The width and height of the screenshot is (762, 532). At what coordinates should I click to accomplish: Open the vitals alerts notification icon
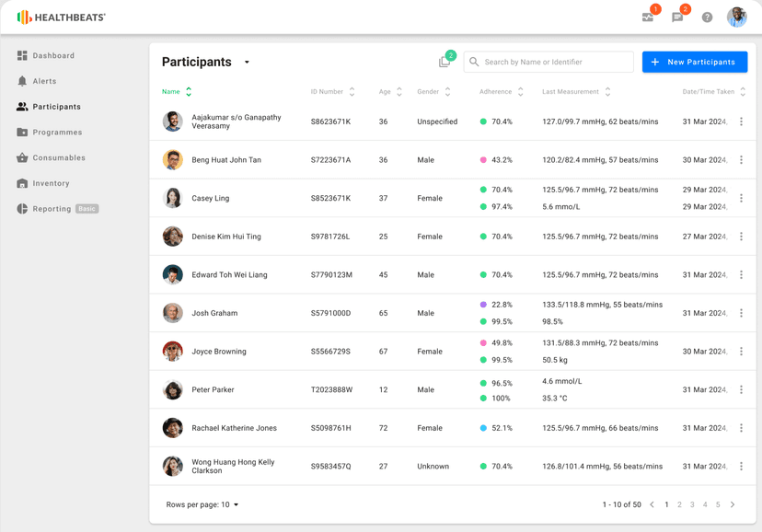649,16
